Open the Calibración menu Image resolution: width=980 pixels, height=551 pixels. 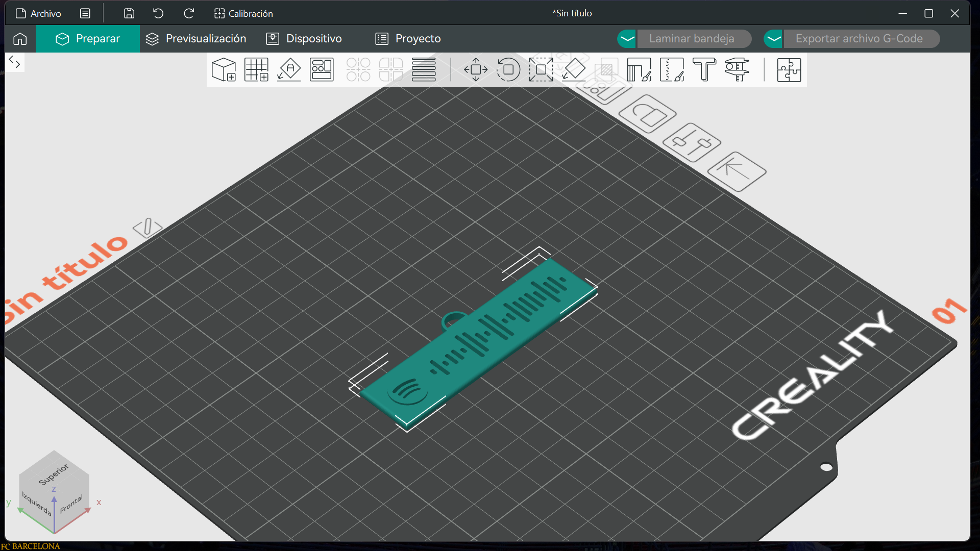(x=243, y=13)
